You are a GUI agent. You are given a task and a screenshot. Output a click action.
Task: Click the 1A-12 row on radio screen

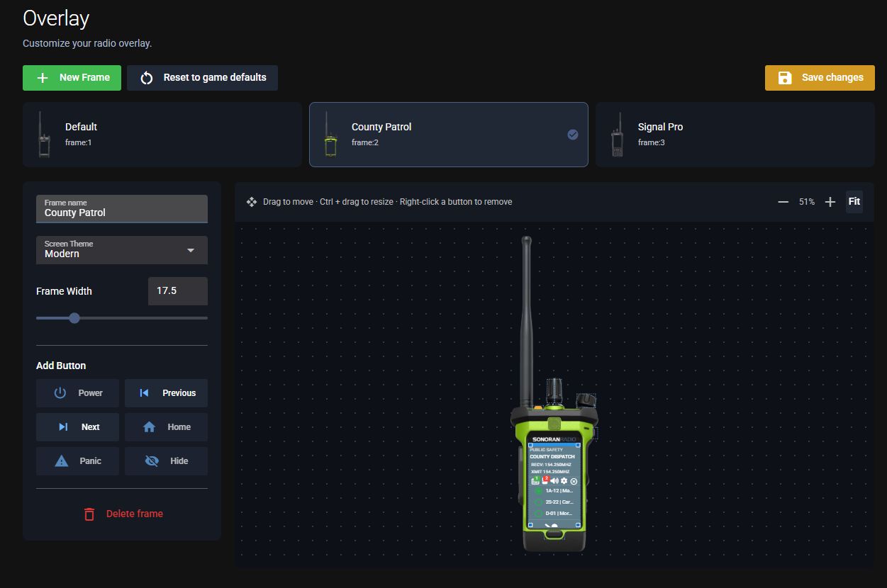(x=554, y=491)
